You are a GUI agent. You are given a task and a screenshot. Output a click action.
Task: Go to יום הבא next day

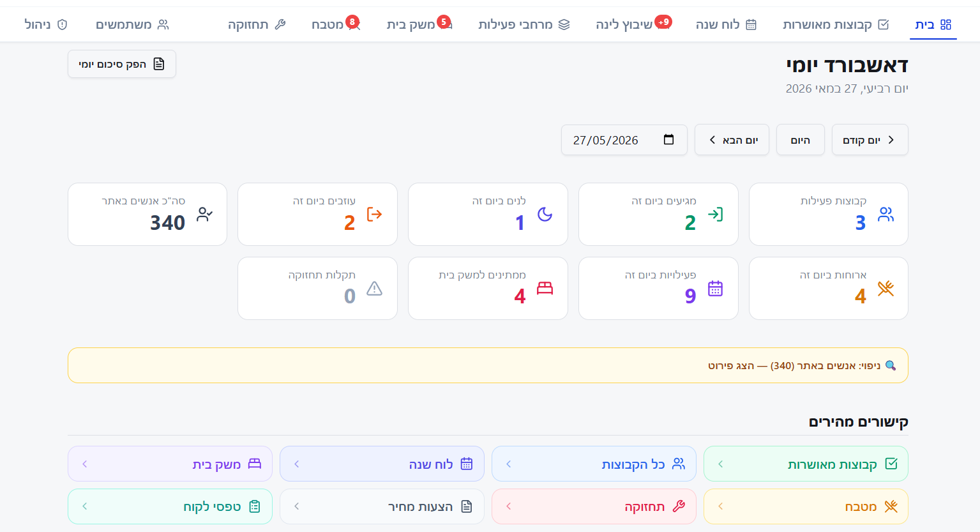pos(732,140)
